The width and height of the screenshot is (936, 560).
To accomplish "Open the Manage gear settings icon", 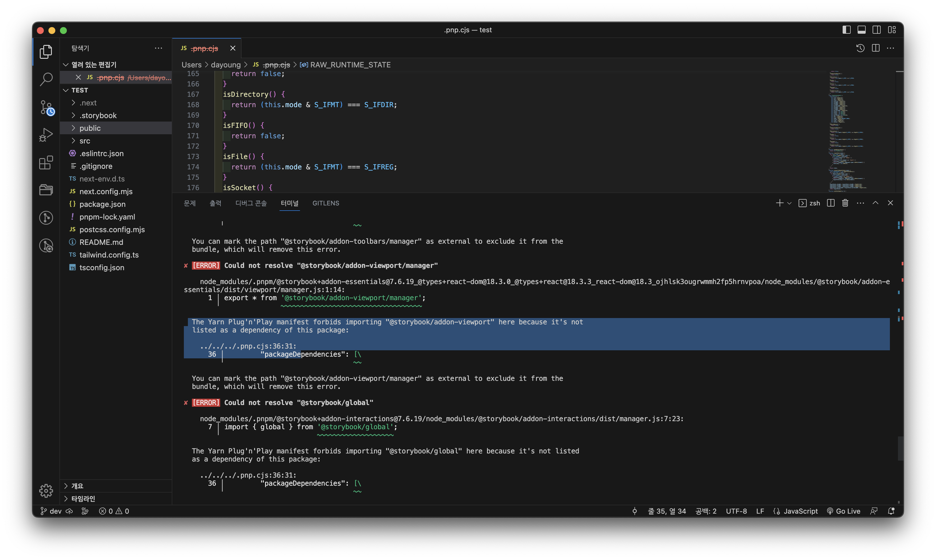I will pyautogui.click(x=46, y=491).
